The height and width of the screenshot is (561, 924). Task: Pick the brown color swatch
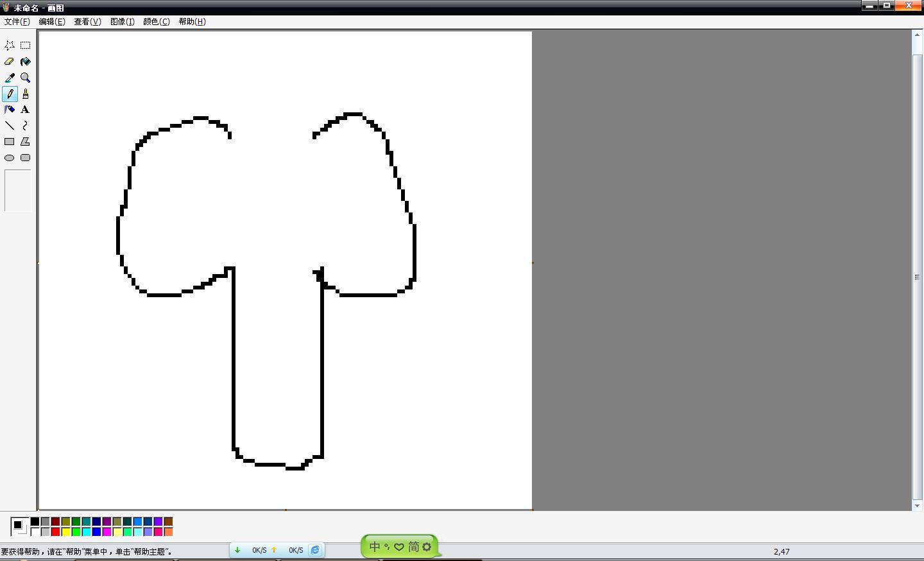[169, 522]
